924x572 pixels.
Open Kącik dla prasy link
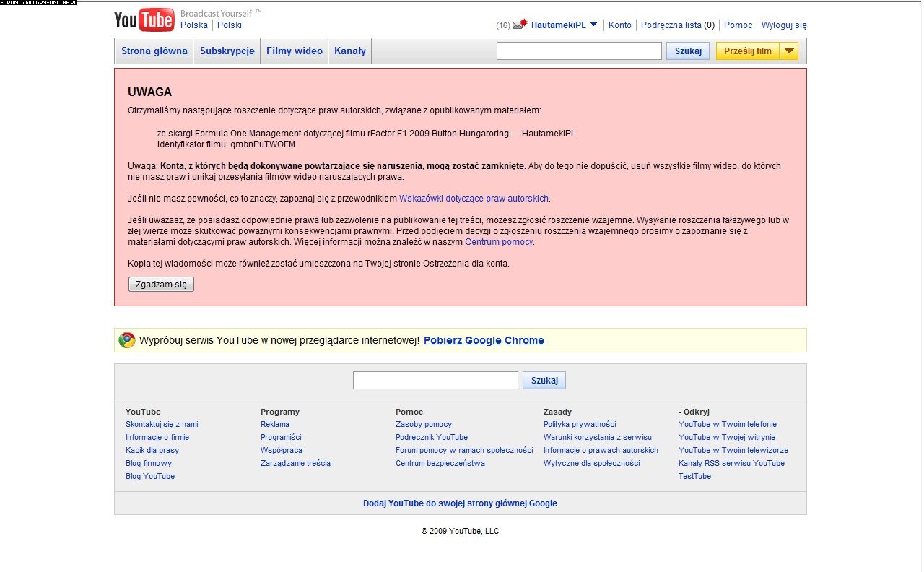click(x=152, y=450)
